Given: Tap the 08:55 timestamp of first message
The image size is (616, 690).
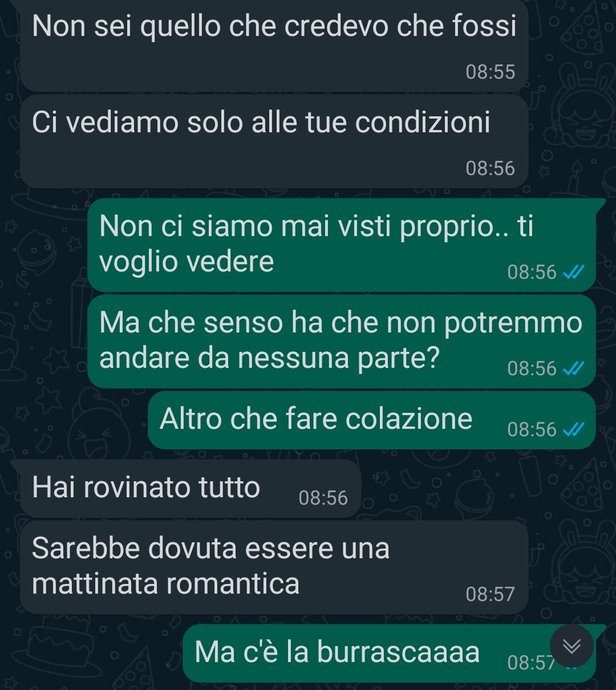Looking at the screenshot, I should tap(491, 72).
